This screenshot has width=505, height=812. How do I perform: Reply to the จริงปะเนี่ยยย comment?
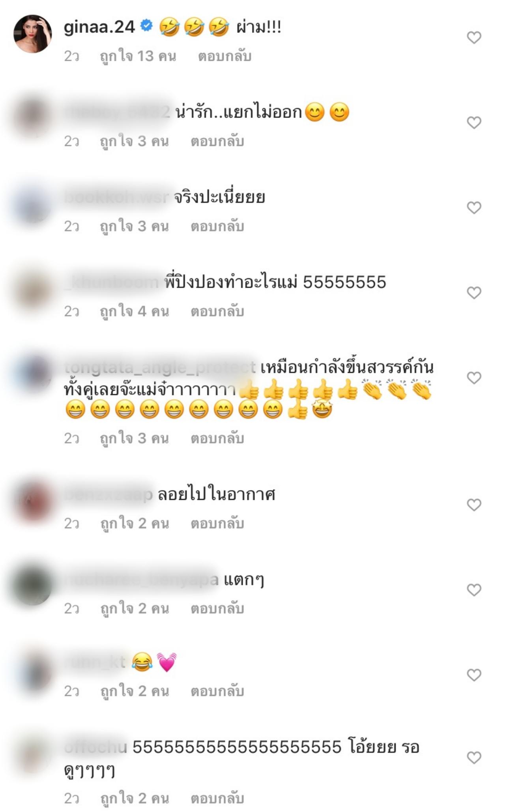point(217,226)
